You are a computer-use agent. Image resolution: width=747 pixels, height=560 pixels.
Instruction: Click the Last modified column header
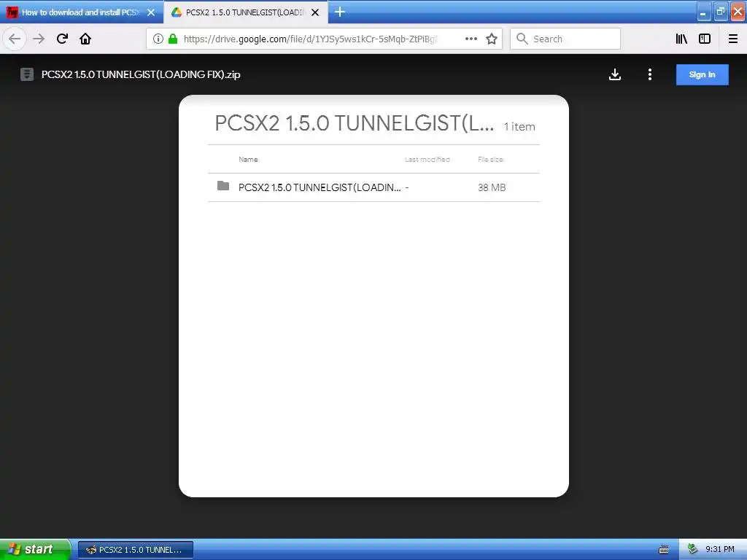tap(427, 160)
